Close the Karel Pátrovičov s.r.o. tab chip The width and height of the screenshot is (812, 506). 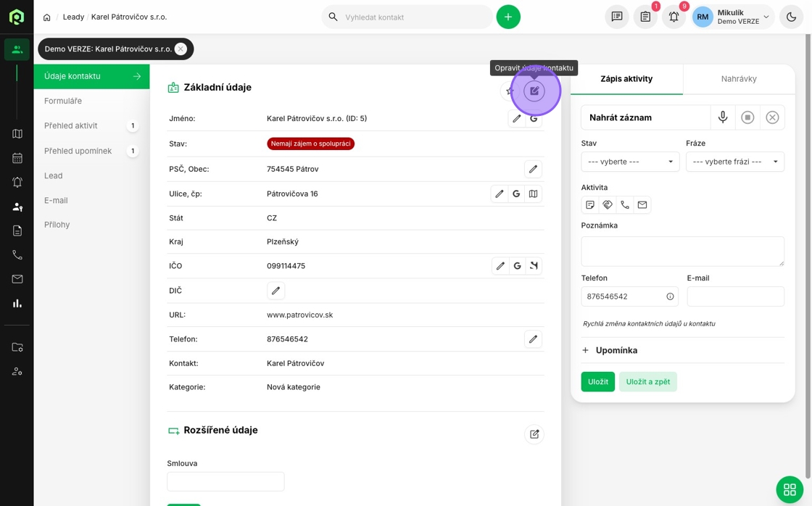181,49
